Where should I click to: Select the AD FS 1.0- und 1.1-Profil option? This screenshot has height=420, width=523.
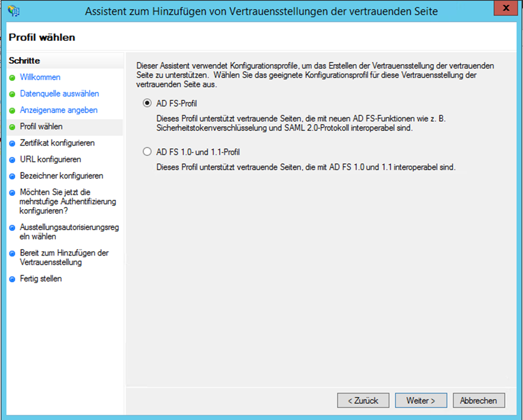[146, 151]
